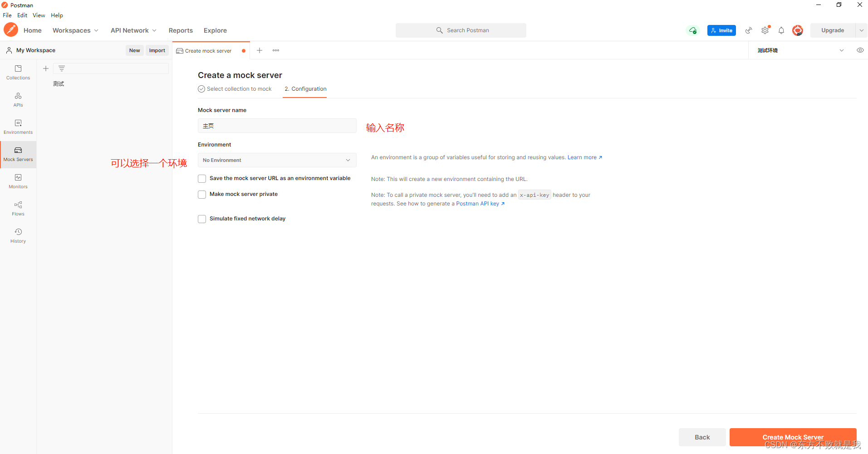Click the Mock server name input field
Screen dimensions: 868x454
tap(277, 126)
